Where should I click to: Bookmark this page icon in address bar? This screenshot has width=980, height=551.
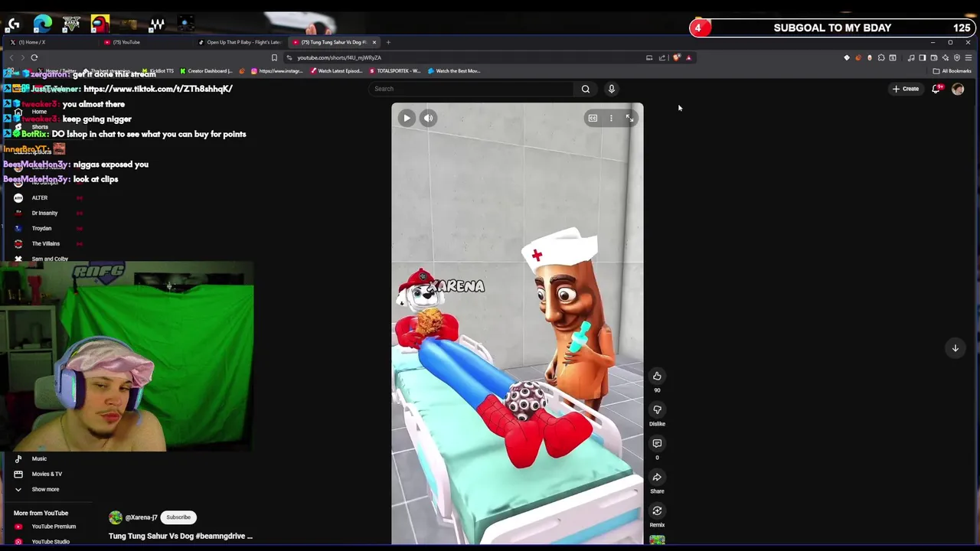(x=274, y=57)
